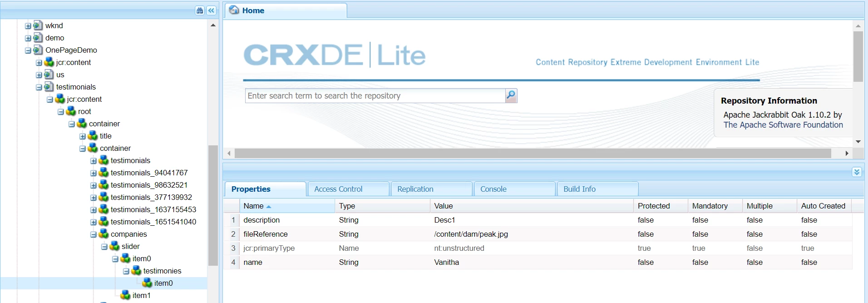Select the Home tab

(286, 10)
